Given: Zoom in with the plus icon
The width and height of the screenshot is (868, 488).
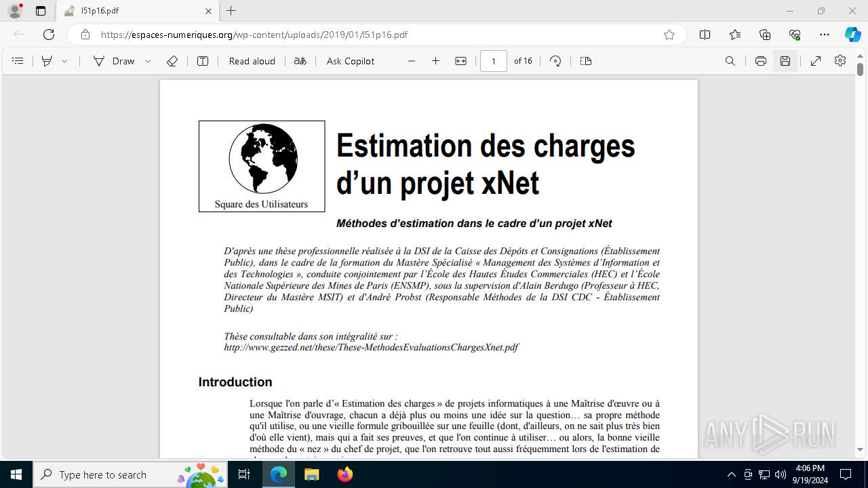Looking at the screenshot, I should pos(436,61).
